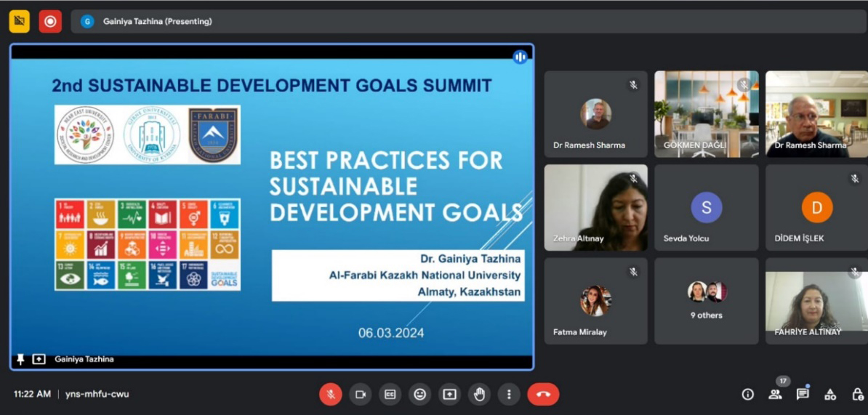Click the slide title '2nd SUSTAINABLE DEVELOPMENT GOALS SUMMIT'
868x415 pixels.
coord(272,85)
